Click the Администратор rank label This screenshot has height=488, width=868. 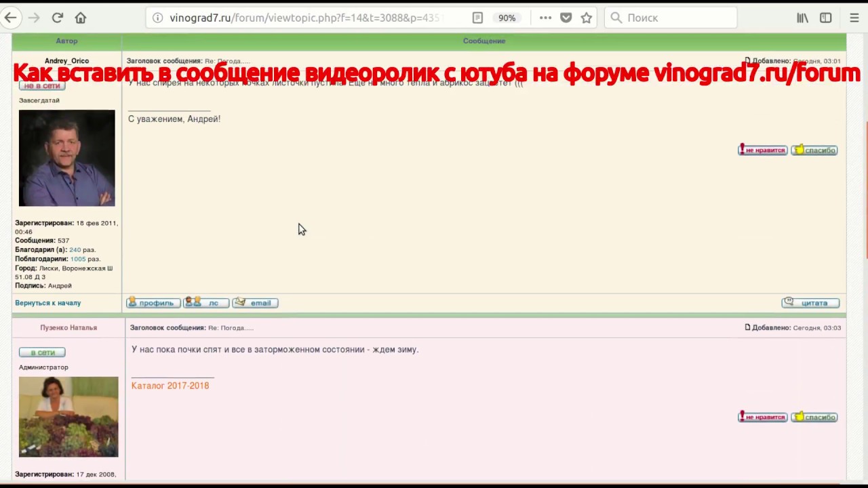pos(43,367)
